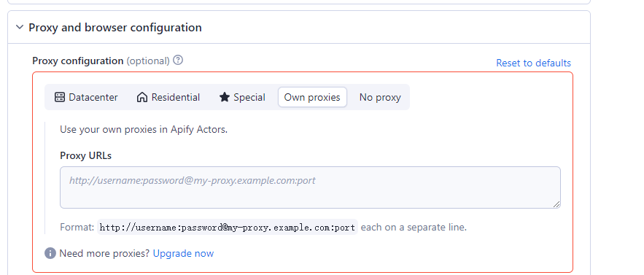Click the Datacenter server rack icon
Screen dimensions: 644x275
point(60,98)
